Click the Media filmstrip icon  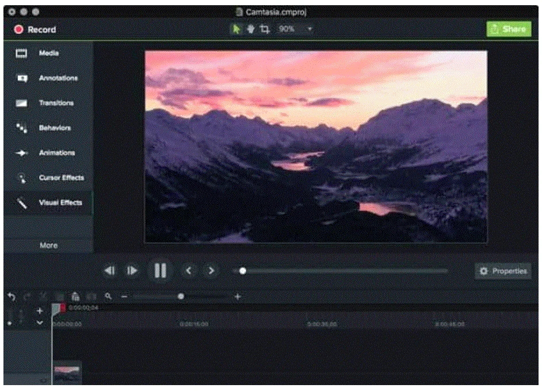click(21, 53)
